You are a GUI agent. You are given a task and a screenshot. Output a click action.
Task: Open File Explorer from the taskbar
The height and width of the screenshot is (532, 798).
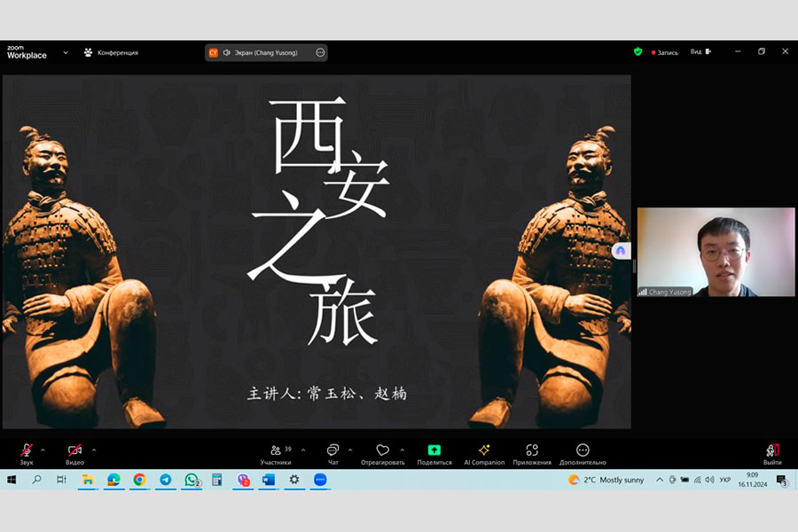point(88,480)
